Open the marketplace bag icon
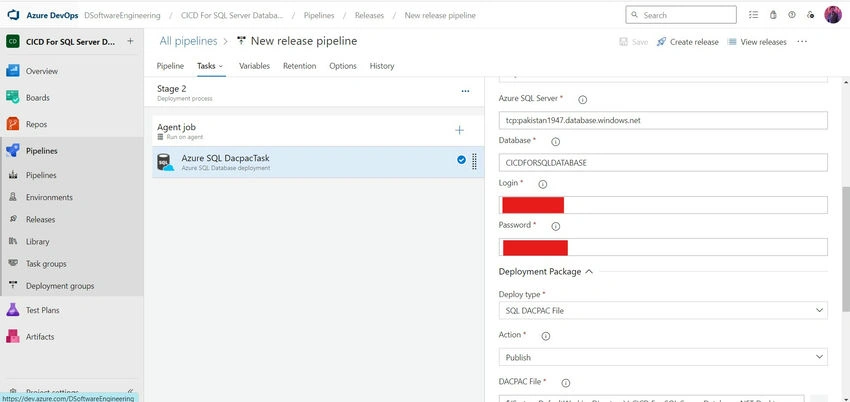 point(773,15)
